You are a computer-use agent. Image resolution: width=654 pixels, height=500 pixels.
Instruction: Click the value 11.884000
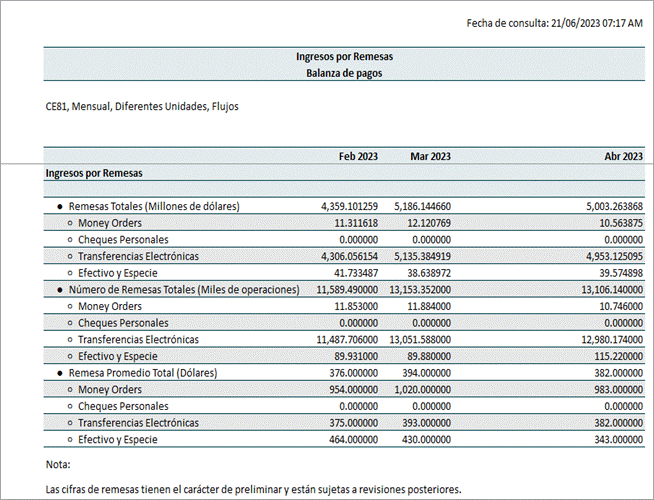point(429,307)
